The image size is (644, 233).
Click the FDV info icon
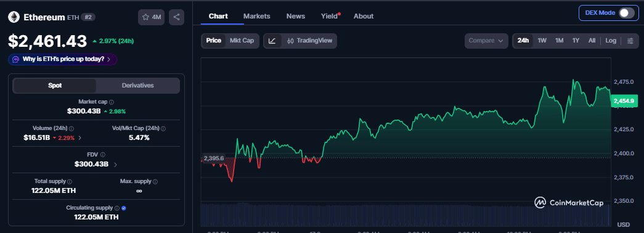(x=103, y=155)
